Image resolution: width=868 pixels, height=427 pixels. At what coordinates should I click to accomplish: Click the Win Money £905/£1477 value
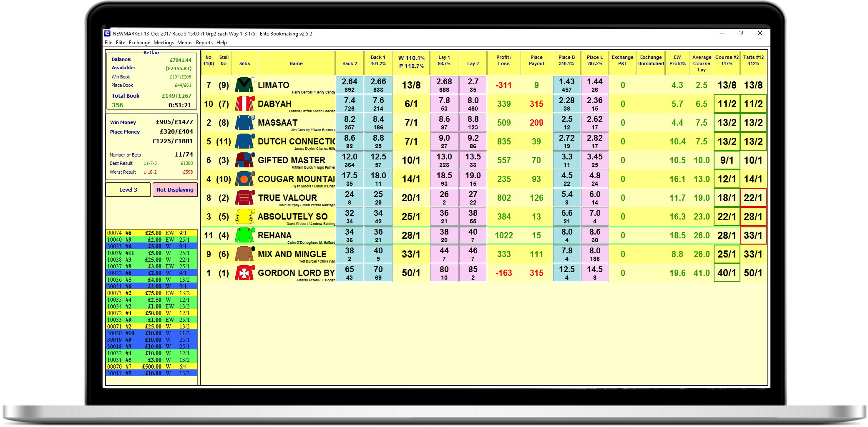pyautogui.click(x=174, y=122)
